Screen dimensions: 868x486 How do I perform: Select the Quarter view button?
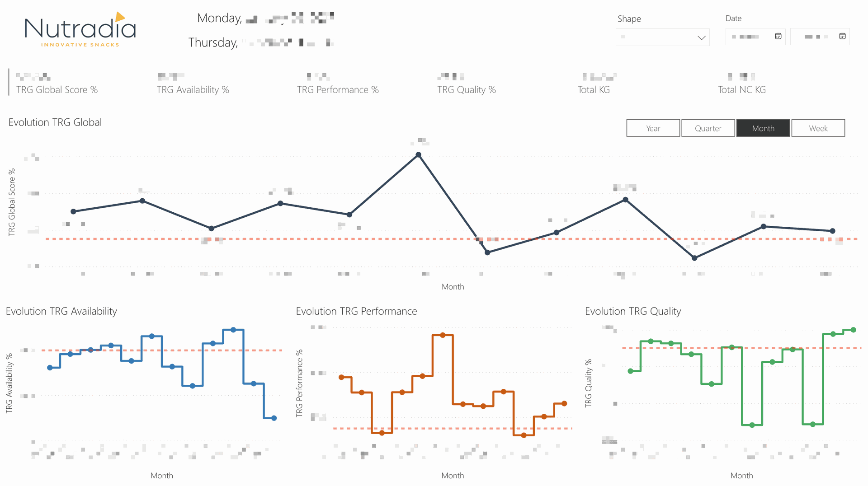(x=708, y=128)
